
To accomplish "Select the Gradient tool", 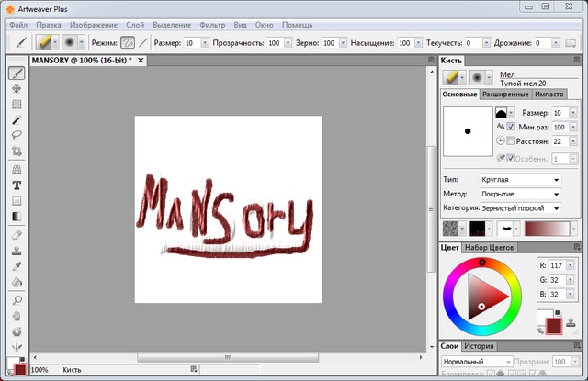I will click(17, 217).
